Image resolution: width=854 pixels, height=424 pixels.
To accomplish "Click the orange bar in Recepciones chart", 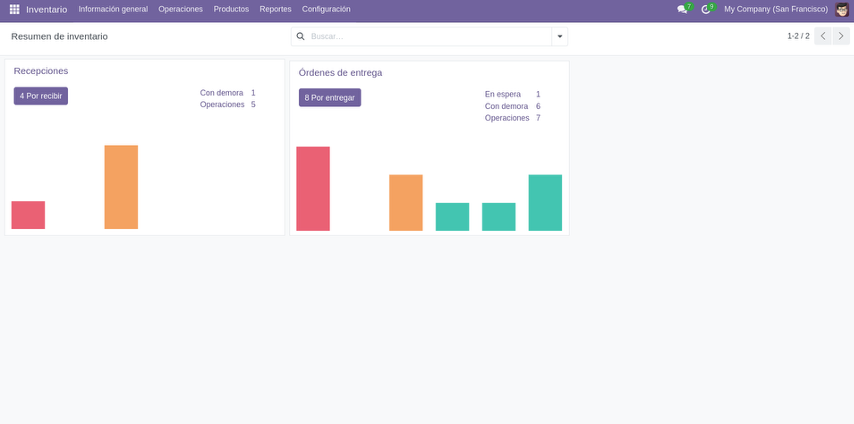I will click(x=121, y=187).
